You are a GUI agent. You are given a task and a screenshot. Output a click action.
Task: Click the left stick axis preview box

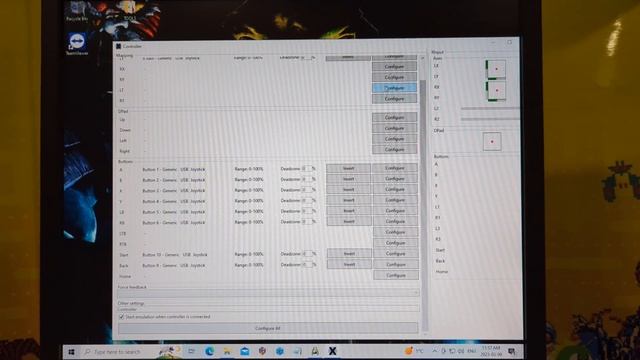coord(496,69)
